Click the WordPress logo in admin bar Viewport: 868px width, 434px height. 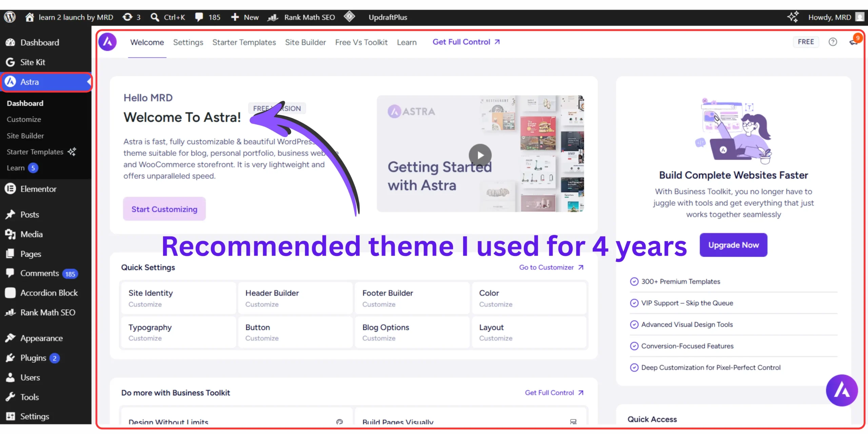10,17
